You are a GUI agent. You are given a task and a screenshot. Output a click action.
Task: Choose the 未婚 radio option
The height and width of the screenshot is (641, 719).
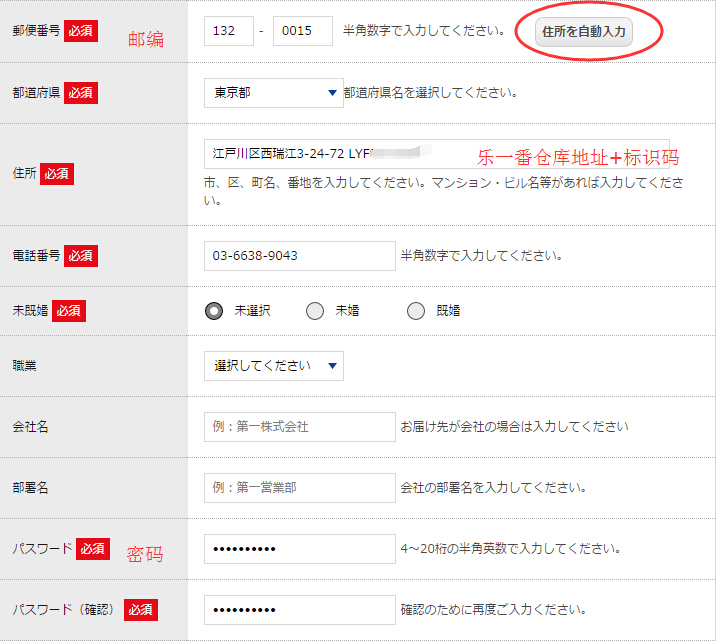315,311
